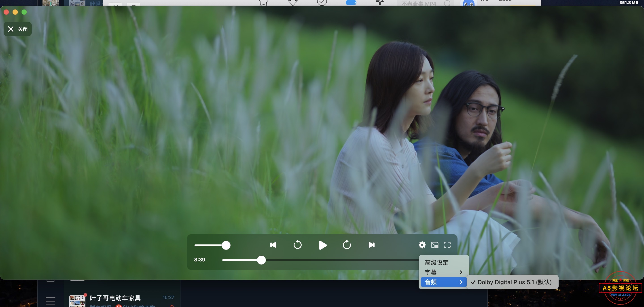Click the 351.8 MB status readout

[629, 2]
